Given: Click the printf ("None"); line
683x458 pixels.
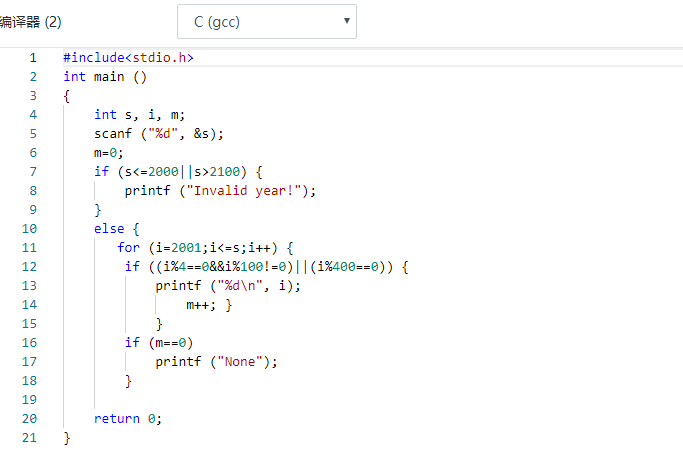Looking at the screenshot, I should coord(216,362).
